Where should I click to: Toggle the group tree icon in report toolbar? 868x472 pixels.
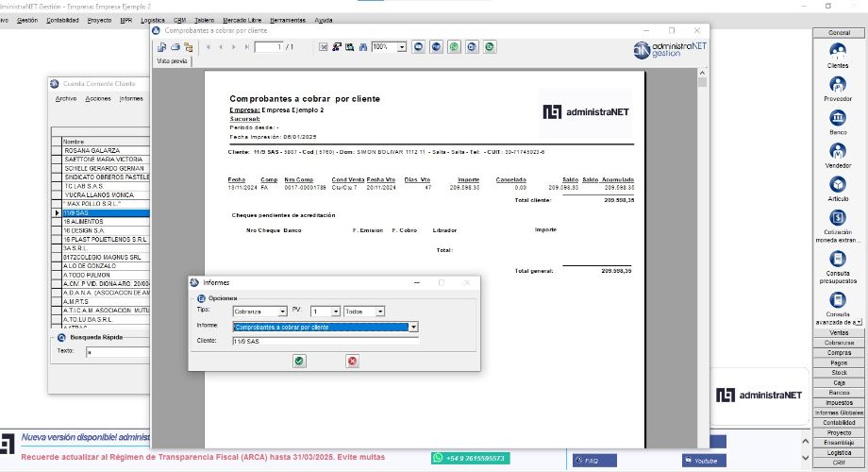(x=189, y=47)
